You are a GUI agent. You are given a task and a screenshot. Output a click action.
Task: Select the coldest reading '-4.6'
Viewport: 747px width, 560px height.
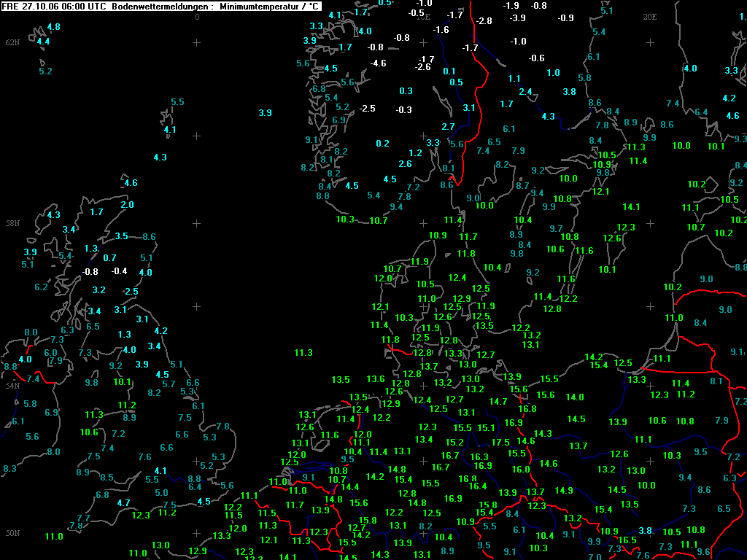378,63
